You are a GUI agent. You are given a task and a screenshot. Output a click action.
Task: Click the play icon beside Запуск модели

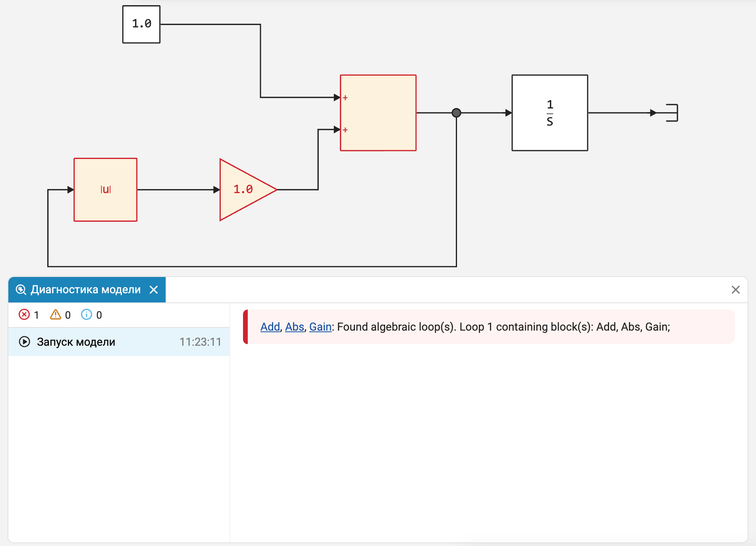pos(25,342)
